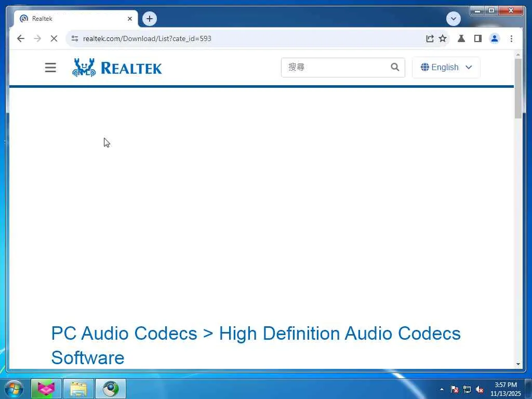This screenshot has height=399, width=532.
Task: View site information icon in address bar
Action: click(75, 38)
